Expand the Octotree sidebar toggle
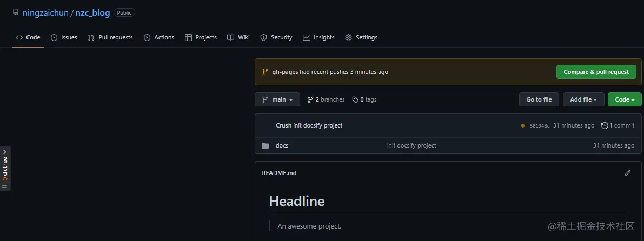This screenshot has height=241, width=644. pos(5,169)
